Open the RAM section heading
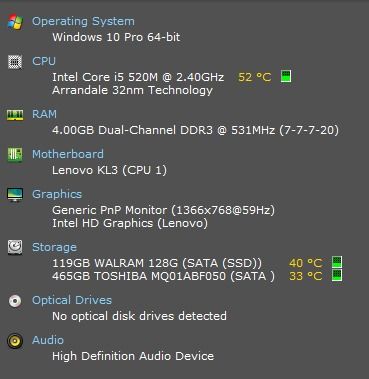The image size is (369, 379). [44, 114]
